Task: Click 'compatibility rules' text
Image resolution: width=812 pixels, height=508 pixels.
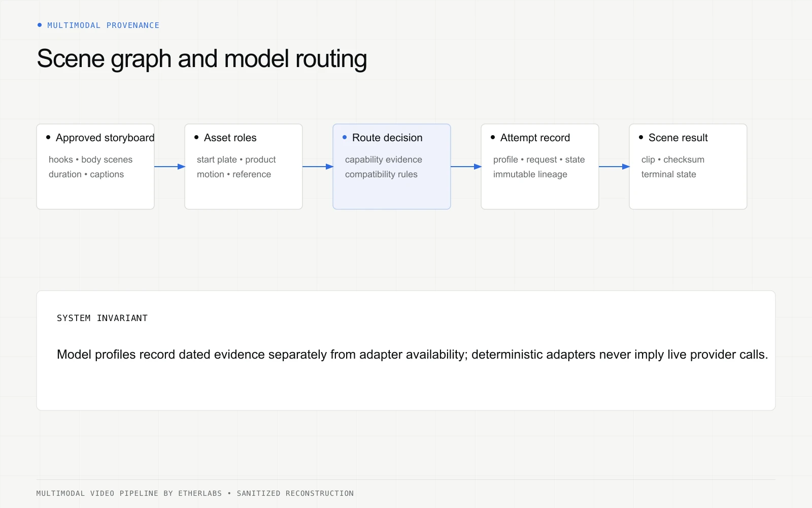Action: click(x=381, y=174)
